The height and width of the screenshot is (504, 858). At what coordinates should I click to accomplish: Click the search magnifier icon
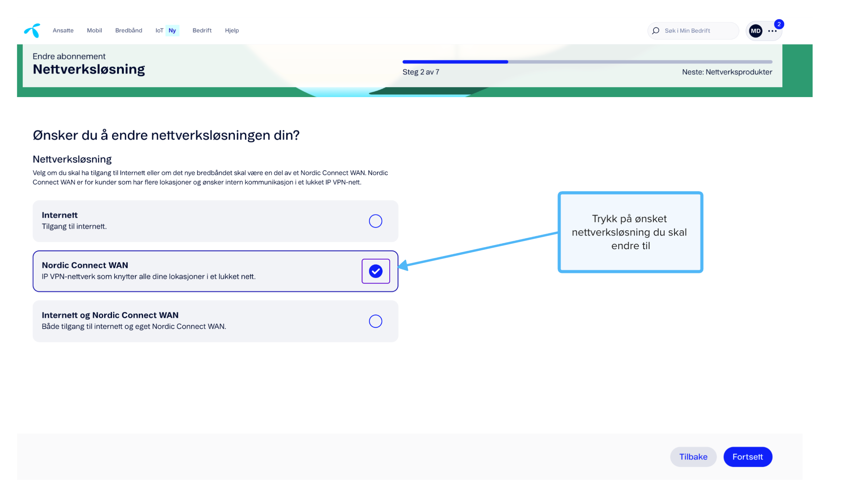click(x=656, y=31)
